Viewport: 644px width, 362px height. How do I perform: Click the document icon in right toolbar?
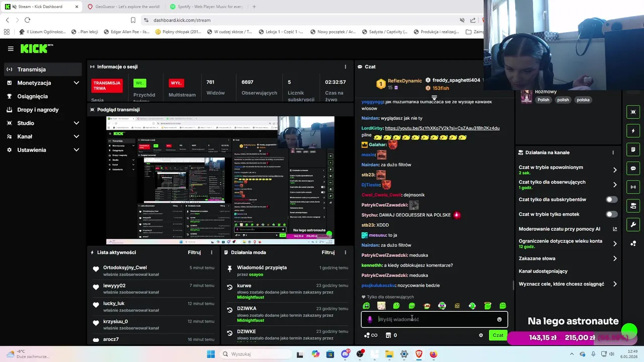(x=633, y=149)
